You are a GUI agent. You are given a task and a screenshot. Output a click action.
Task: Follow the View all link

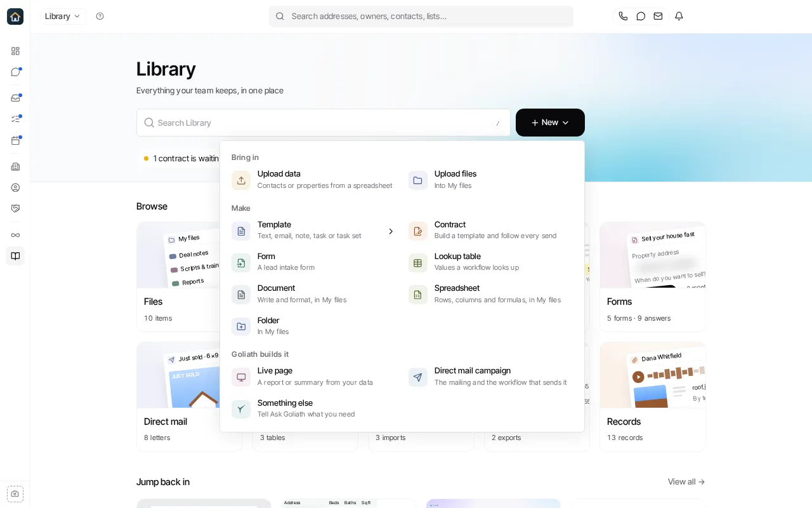pyautogui.click(x=686, y=481)
